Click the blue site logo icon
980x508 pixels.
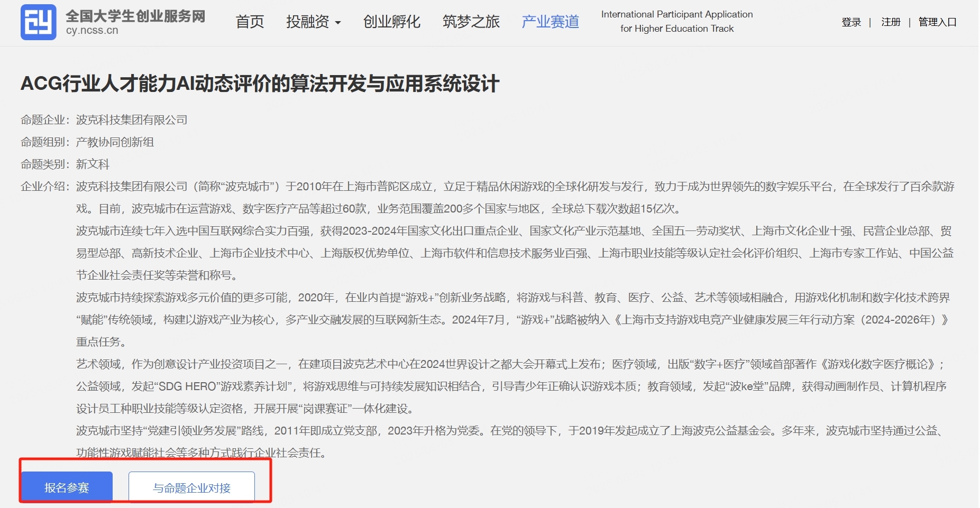point(38,22)
